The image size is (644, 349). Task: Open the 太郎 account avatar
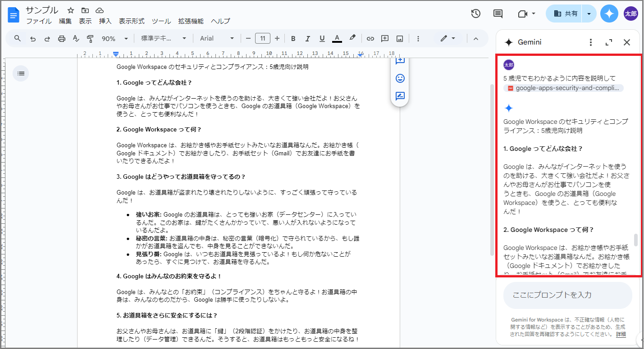click(631, 14)
